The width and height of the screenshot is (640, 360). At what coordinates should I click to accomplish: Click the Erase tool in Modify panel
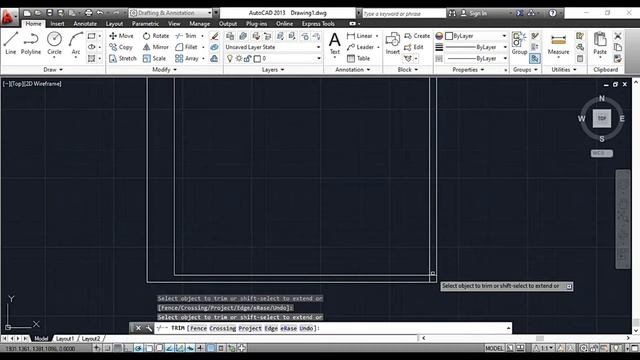[214, 36]
